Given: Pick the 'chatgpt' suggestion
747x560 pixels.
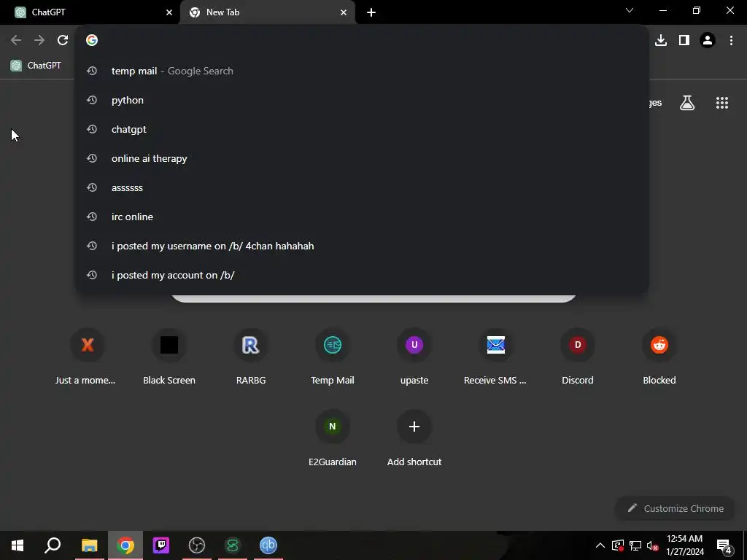Looking at the screenshot, I should tap(362, 129).
